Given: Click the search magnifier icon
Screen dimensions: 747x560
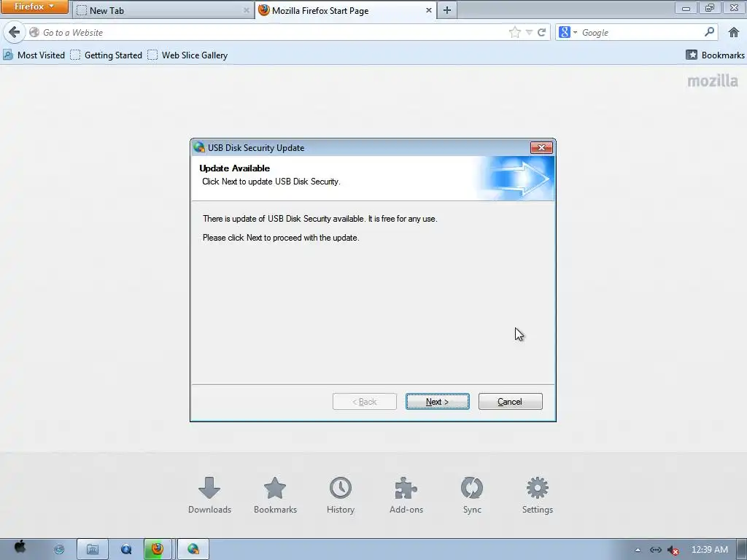Looking at the screenshot, I should 709,32.
